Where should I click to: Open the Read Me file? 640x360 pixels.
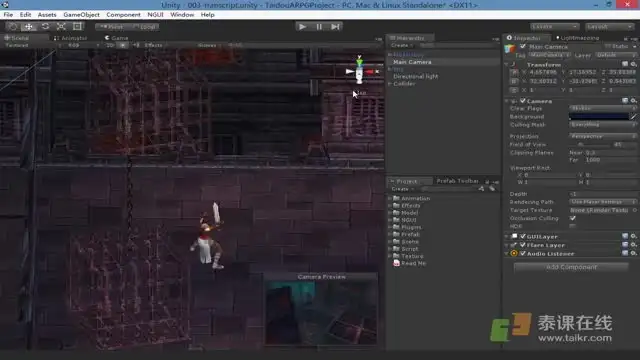pyautogui.click(x=409, y=264)
